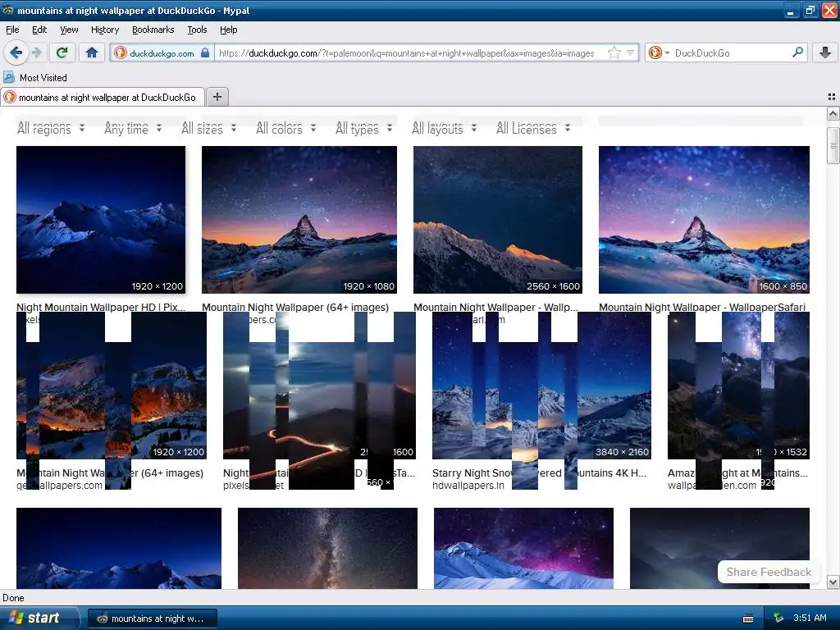The image size is (840, 630).
Task: Click the List all tabs icon
Action: tap(832, 97)
